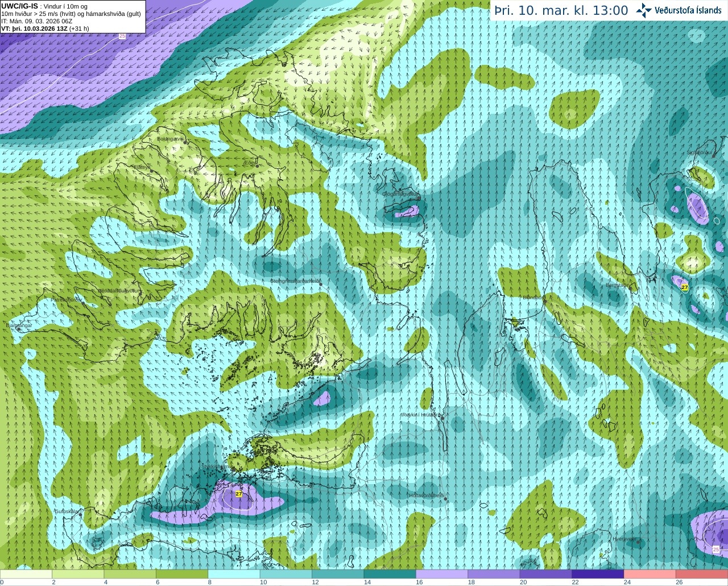Click the Steingrímsfjarðarheiði station label
The height and width of the screenshot is (586, 728).
pyautogui.click(x=295, y=281)
